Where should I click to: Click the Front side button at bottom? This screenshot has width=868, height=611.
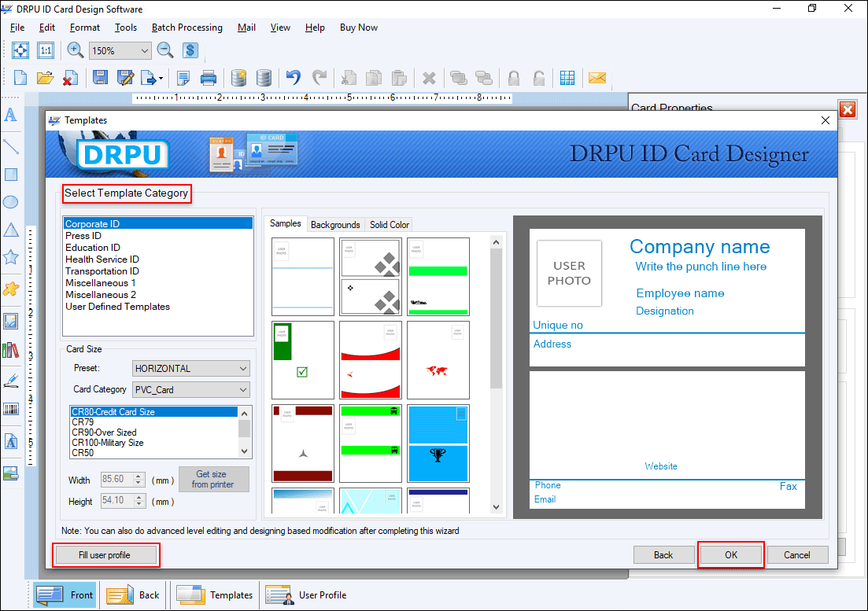coord(65,595)
